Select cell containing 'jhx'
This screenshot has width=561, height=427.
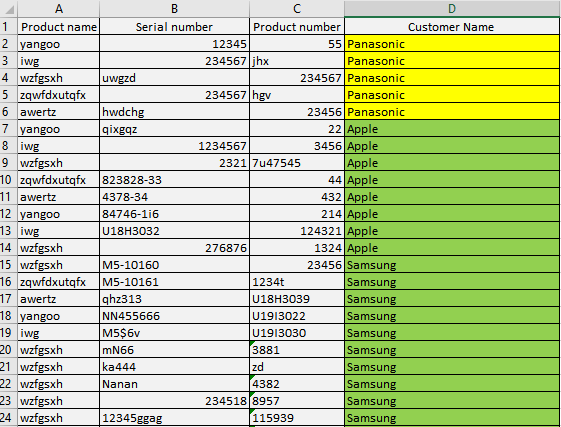pos(297,60)
